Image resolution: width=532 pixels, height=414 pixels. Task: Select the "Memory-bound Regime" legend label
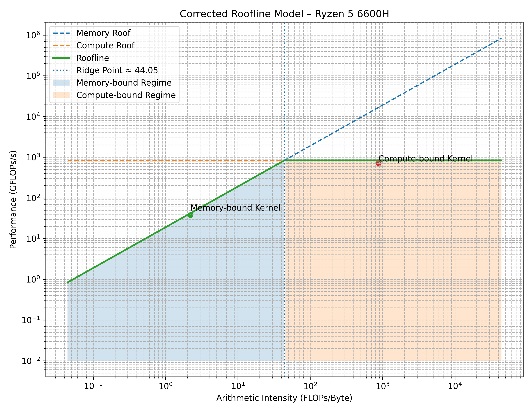coord(124,83)
